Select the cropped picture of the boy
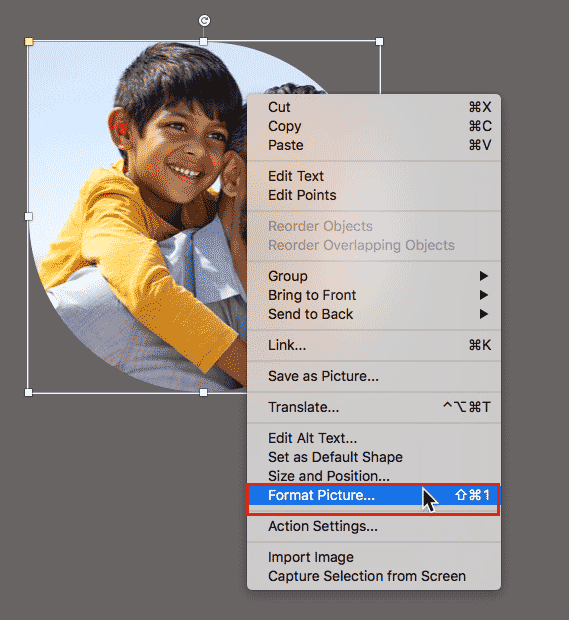Image resolution: width=569 pixels, height=620 pixels. 138,217
